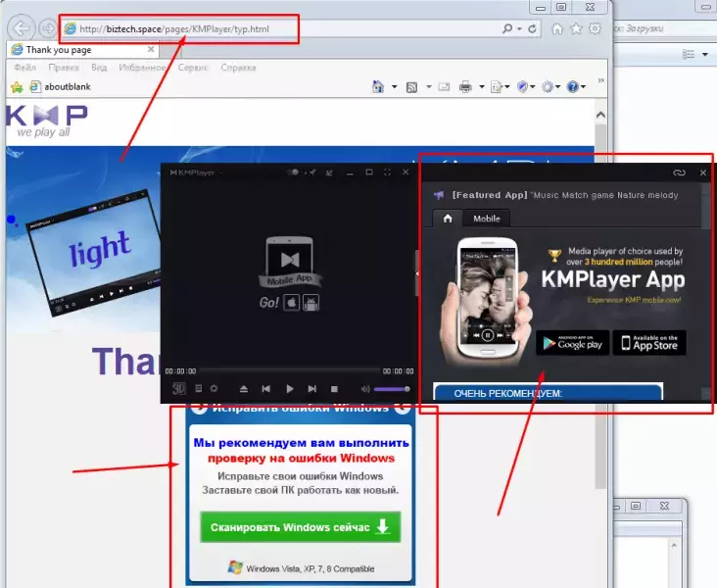Image resolution: width=717 pixels, height=588 pixels.
Task: Click the search magnifier in address bar
Action: (x=507, y=28)
